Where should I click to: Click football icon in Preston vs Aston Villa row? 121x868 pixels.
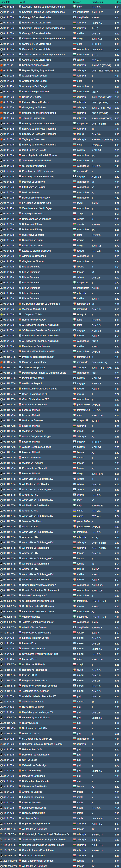click(1, 856)
